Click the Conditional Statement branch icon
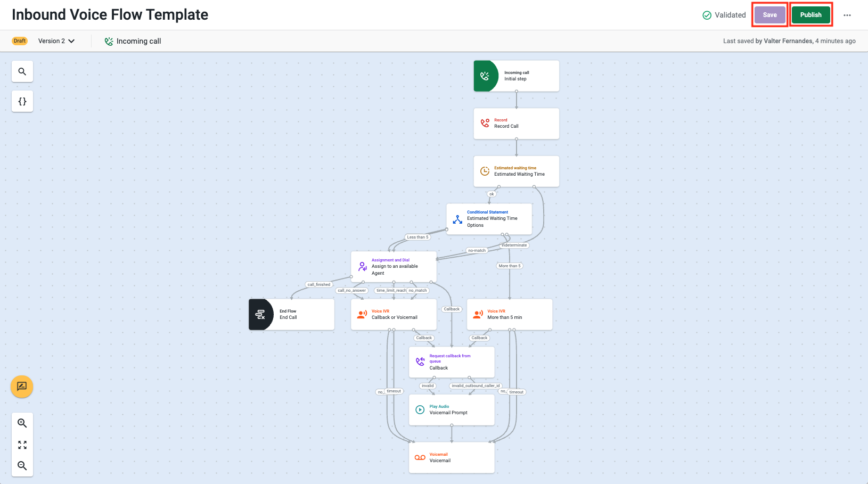The height and width of the screenshot is (484, 868). 457,219
